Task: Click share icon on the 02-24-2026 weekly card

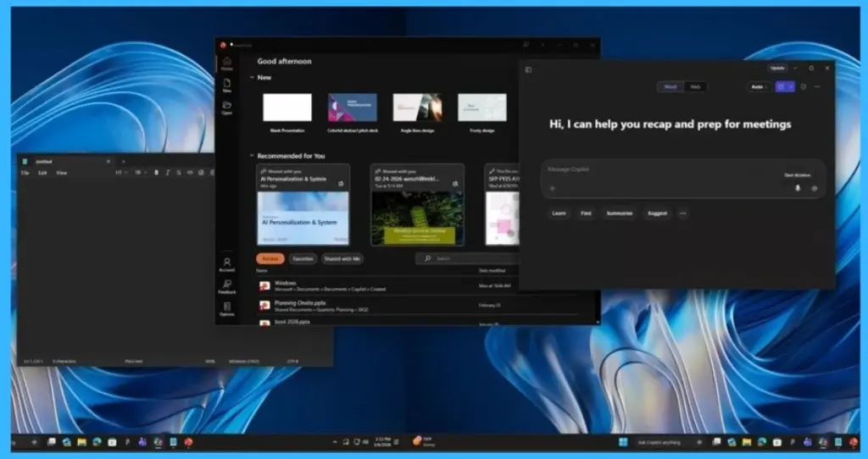Action: coord(455,184)
